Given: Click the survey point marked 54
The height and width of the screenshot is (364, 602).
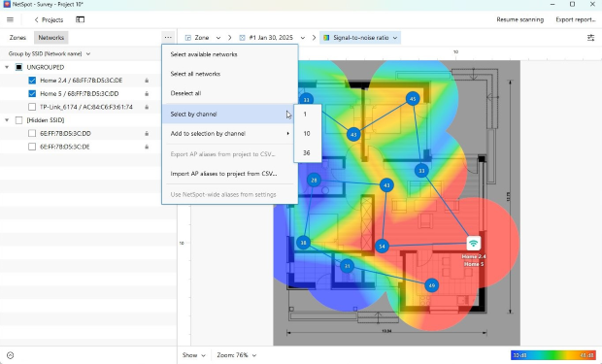Looking at the screenshot, I should pyautogui.click(x=382, y=247).
